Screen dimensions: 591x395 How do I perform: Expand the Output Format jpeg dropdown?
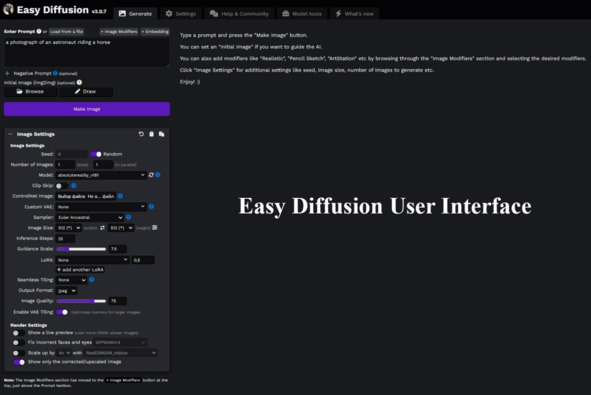[x=66, y=291]
